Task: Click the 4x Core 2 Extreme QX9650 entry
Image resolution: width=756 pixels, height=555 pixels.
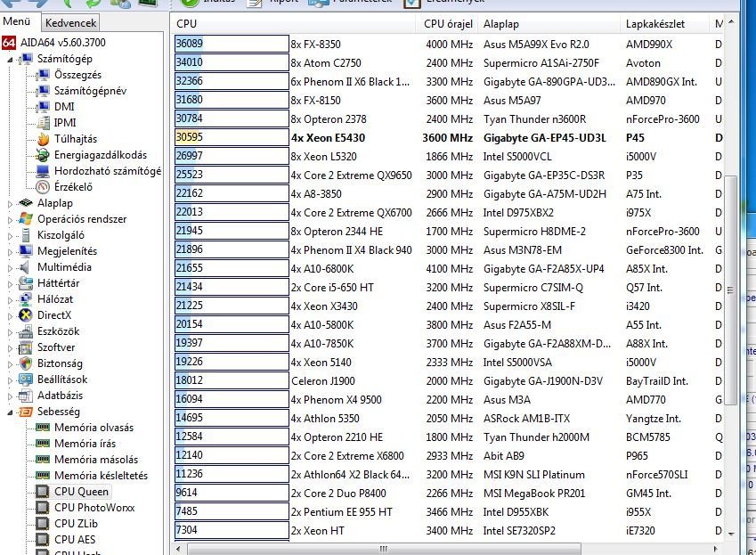Action: 351,175
